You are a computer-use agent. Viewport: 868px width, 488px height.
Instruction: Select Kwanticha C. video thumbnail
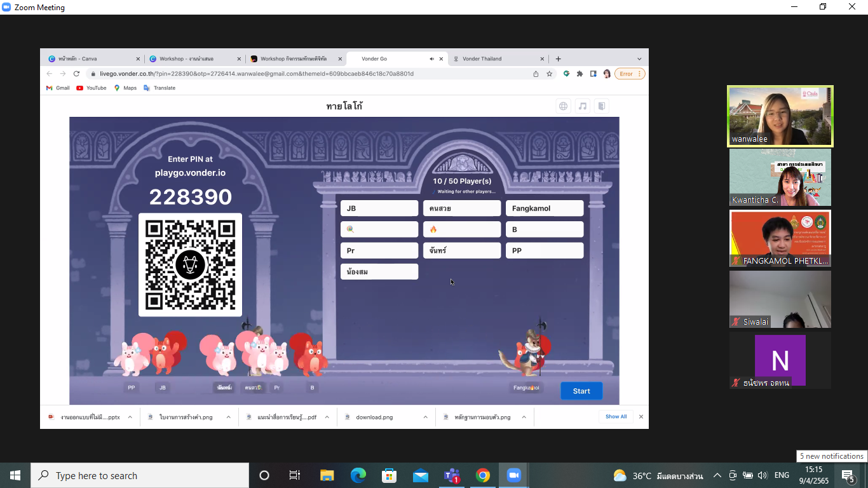(780, 177)
